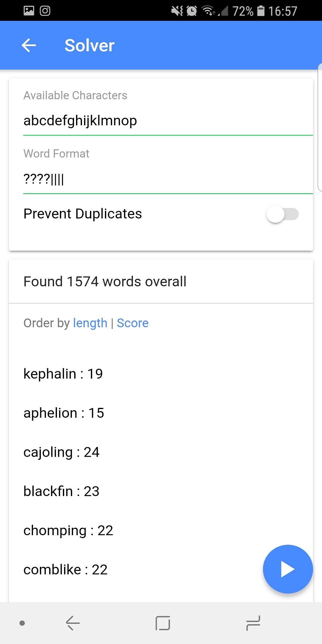Tap the battery status icon
The image size is (322, 644).
point(261,11)
